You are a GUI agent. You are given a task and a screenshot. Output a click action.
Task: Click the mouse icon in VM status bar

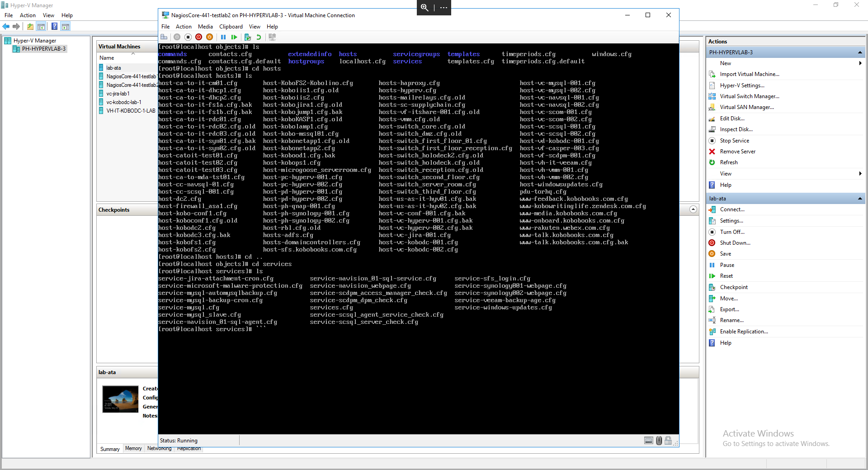(x=659, y=441)
